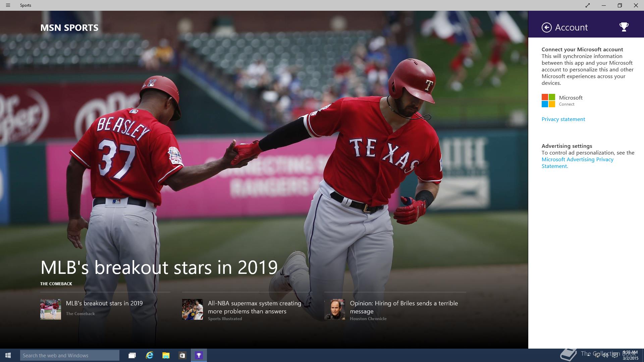The height and width of the screenshot is (362, 644).
Task: Open the Store app on the taskbar
Action: [182, 355]
